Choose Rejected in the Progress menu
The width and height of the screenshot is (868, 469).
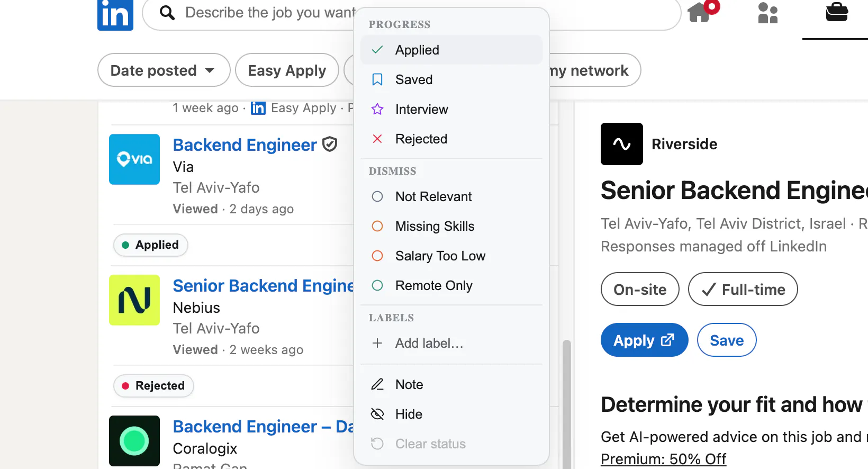click(451, 139)
